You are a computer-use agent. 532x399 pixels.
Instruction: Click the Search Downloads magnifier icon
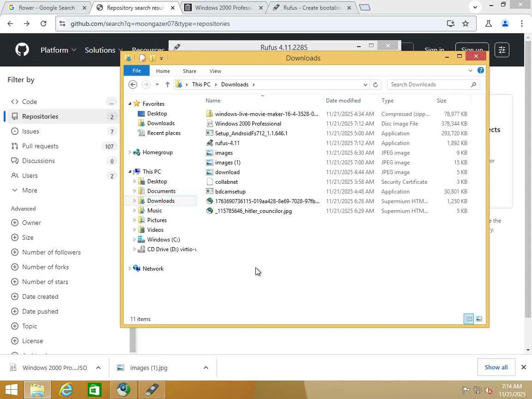[x=474, y=85]
